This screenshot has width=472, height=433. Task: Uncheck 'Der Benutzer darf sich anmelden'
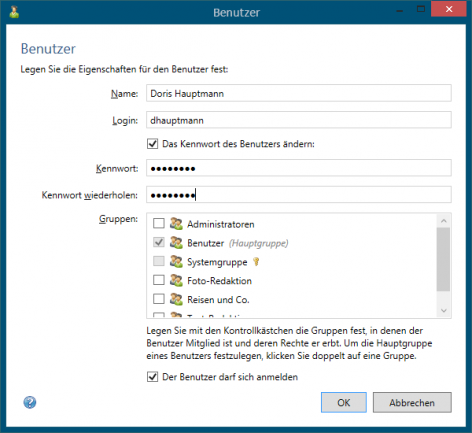[153, 377]
